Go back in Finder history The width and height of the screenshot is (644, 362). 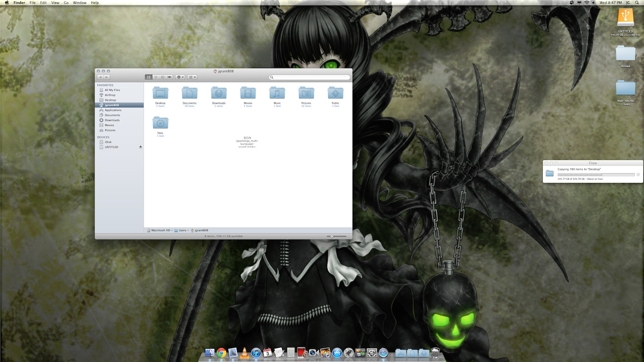tap(100, 77)
